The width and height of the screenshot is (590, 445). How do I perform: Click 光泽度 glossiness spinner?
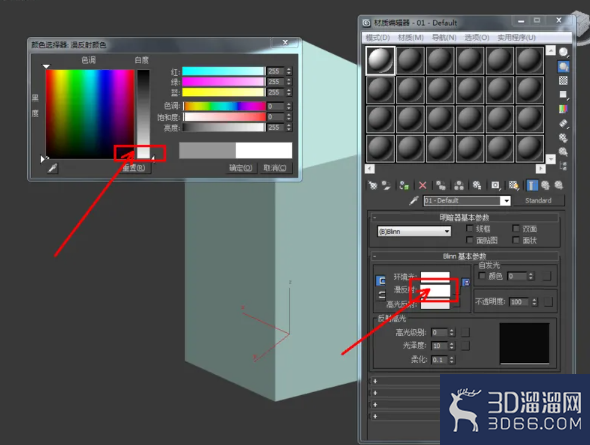[452, 346]
